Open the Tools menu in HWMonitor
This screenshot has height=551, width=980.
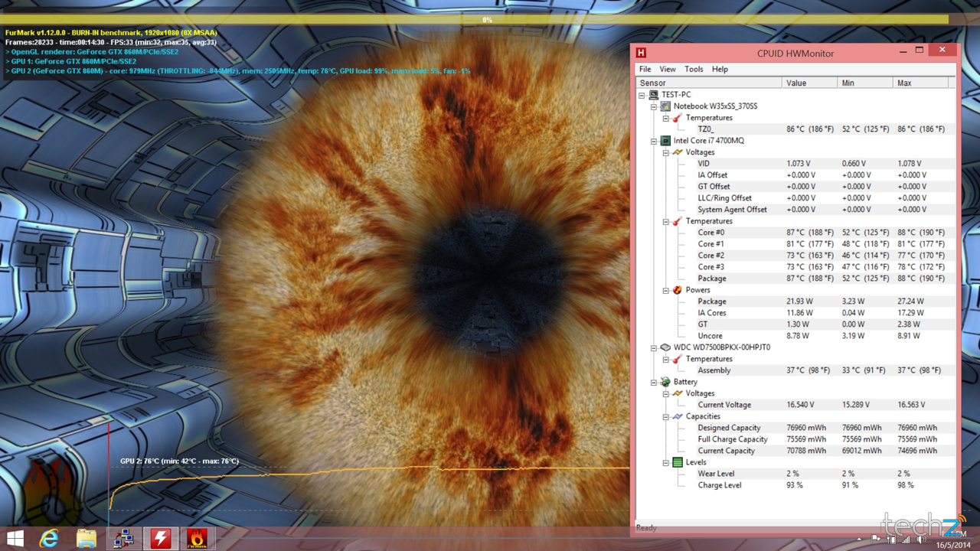pyautogui.click(x=694, y=69)
